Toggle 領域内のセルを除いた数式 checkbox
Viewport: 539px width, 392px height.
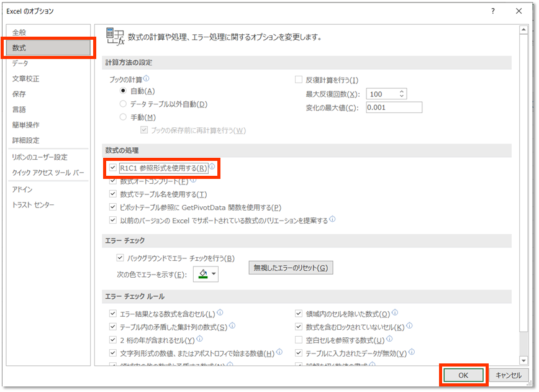coord(299,313)
